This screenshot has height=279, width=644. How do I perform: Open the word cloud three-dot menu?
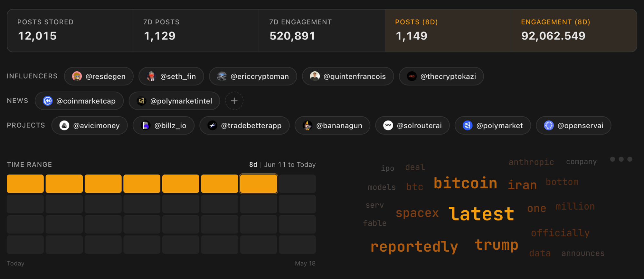coord(621,159)
